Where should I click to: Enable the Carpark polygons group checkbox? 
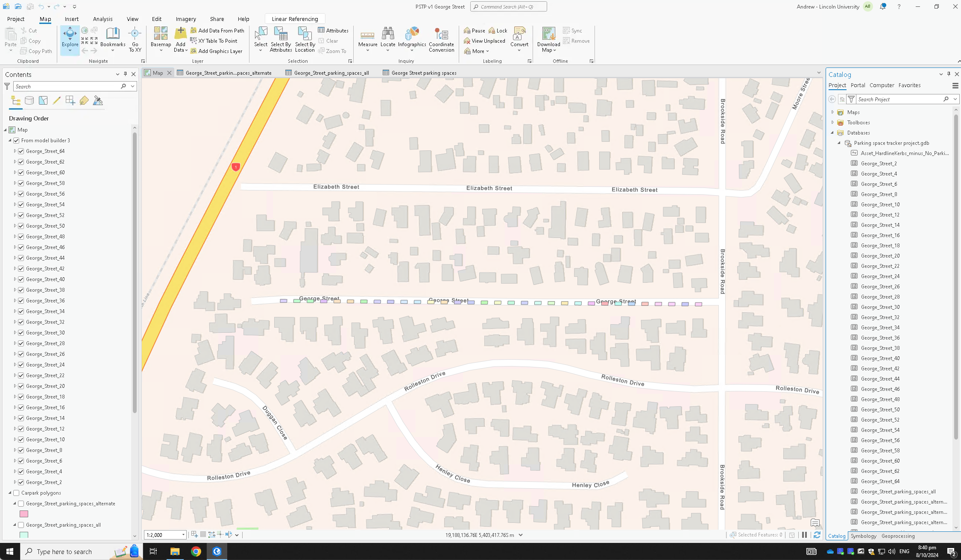[16, 493]
